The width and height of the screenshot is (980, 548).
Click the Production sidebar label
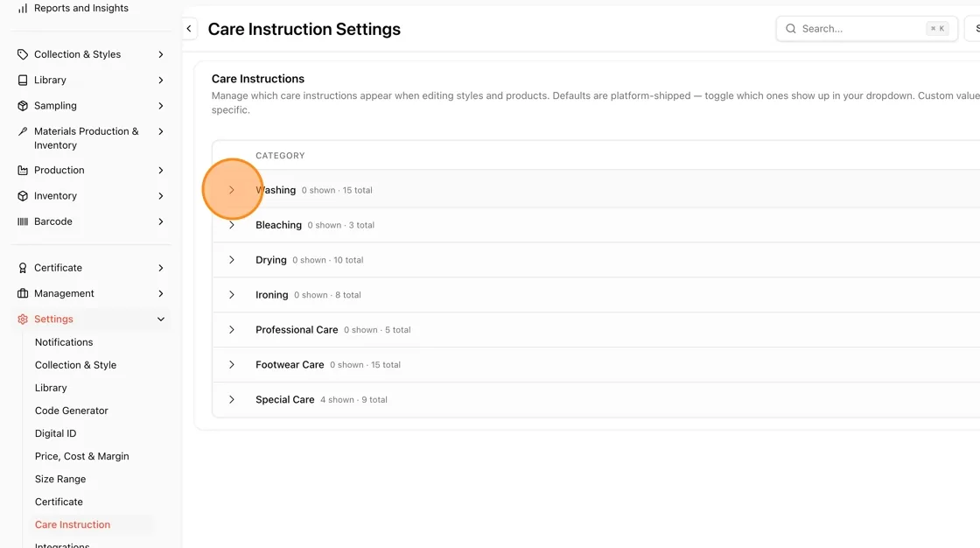(x=59, y=170)
